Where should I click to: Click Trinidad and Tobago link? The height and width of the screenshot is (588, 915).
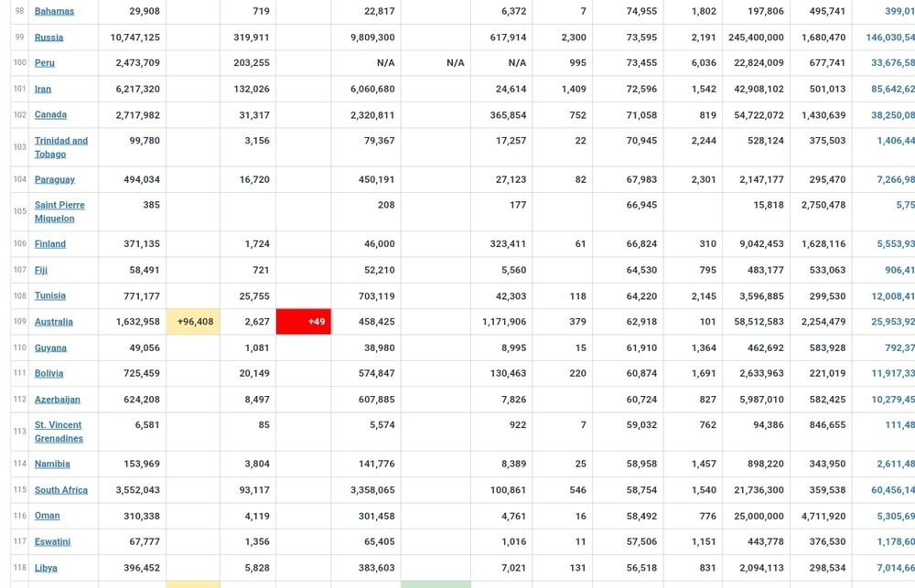(x=60, y=147)
